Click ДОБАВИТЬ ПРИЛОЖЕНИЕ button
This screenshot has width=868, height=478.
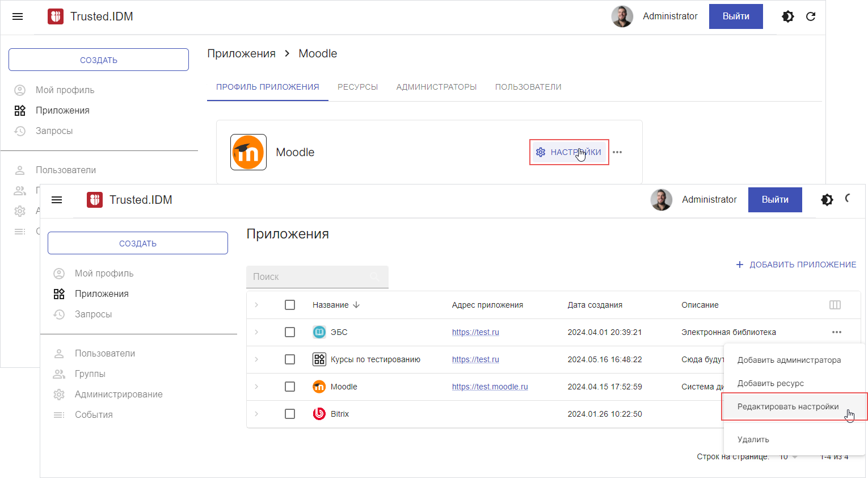coord(796,265)
